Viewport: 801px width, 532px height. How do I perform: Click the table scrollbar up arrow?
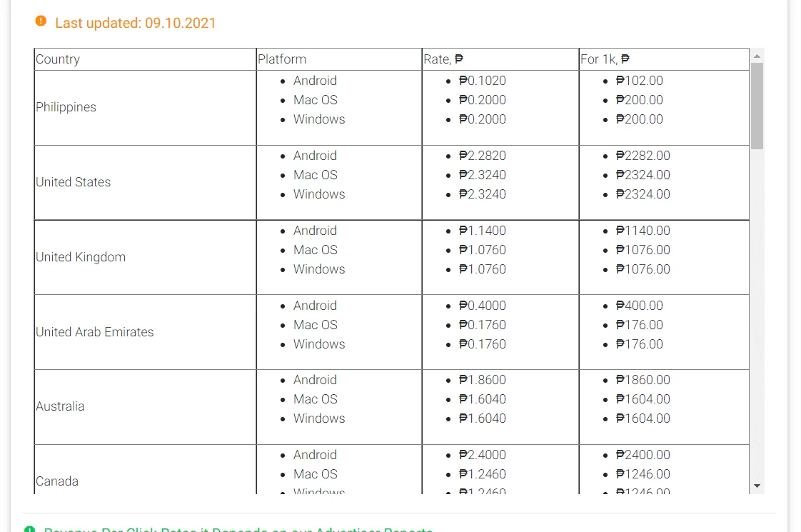(x=757, y=56)
